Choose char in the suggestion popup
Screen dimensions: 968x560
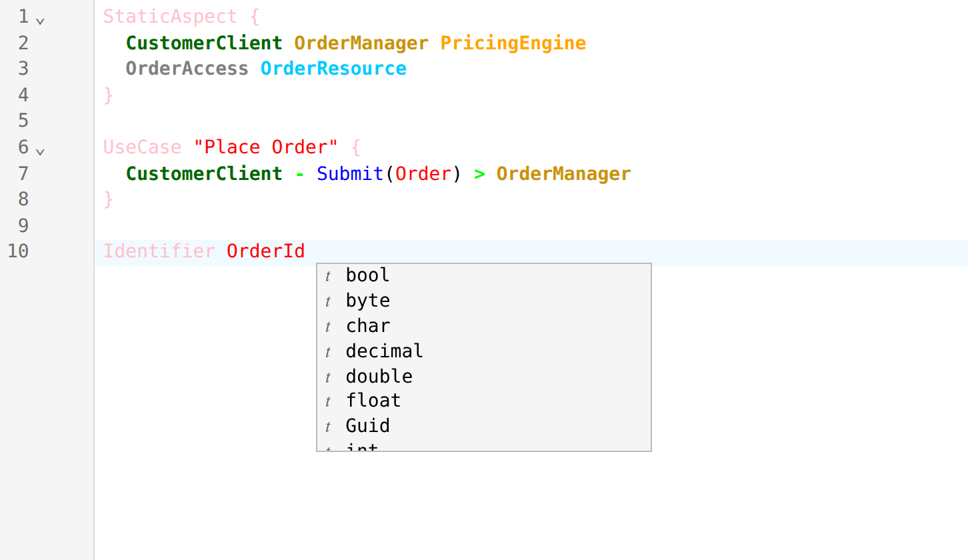[x=484, y=326]
